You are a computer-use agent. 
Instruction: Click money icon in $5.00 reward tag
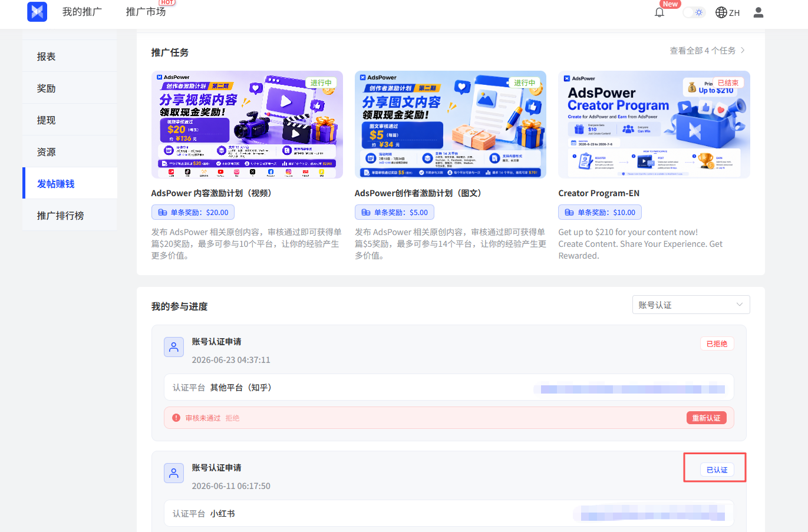click(366, 212)
